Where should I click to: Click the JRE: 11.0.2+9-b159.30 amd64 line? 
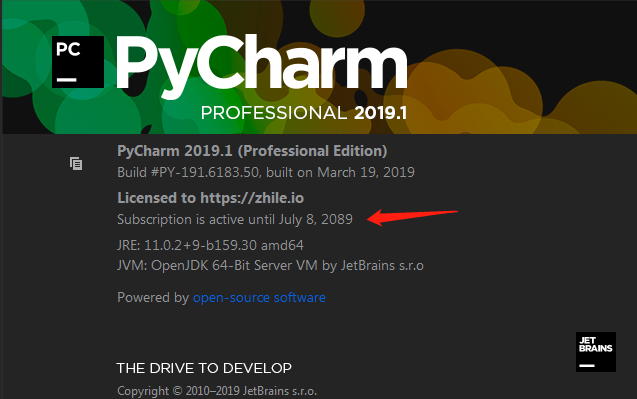click(x=210, y=245)
